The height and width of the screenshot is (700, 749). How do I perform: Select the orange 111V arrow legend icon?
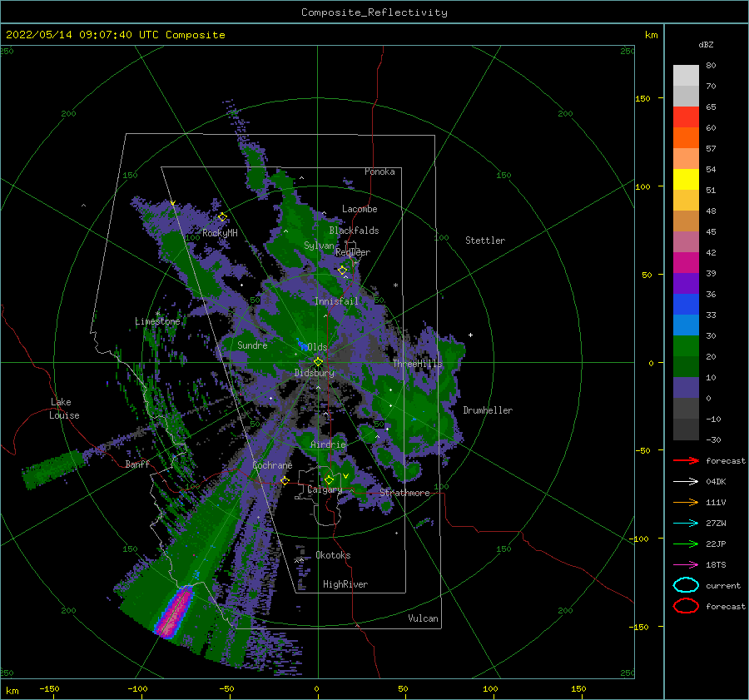(686, 502)
